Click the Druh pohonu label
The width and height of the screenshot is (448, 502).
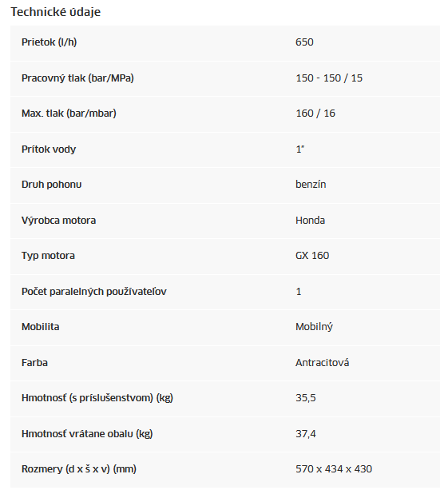[51, 185]
